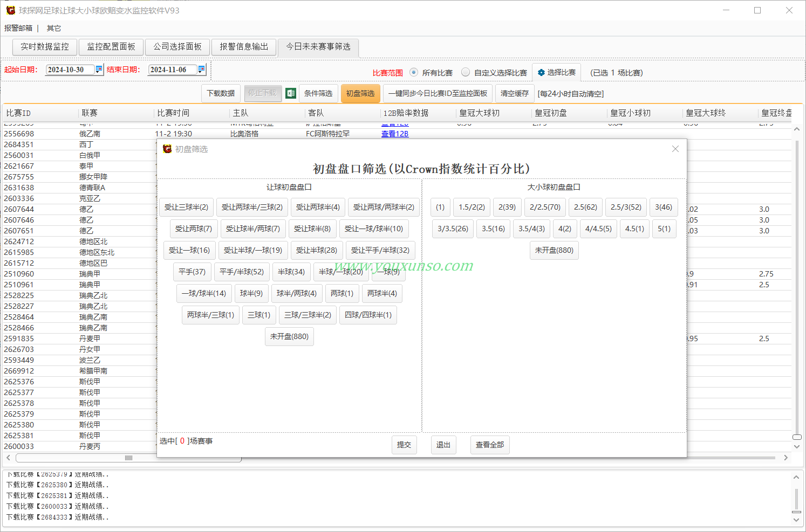Select handicap 球半(9)
This screenshot has width=806, height=532.
[x=251, y=293]
